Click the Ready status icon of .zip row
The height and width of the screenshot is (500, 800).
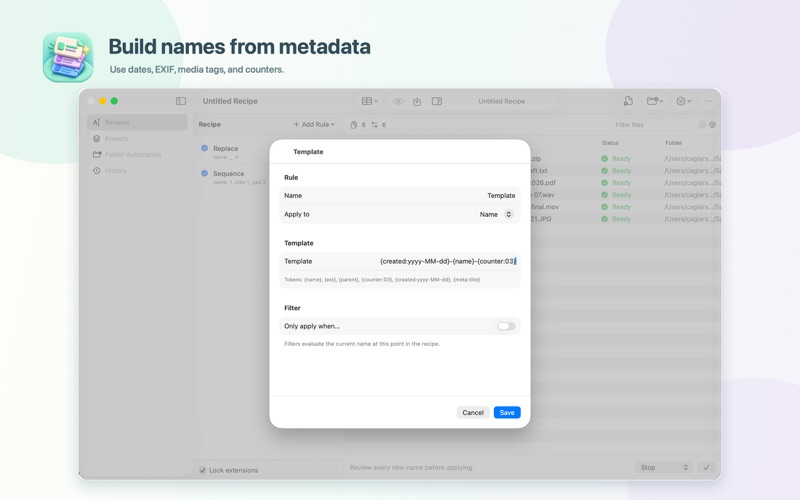[604, 159]
